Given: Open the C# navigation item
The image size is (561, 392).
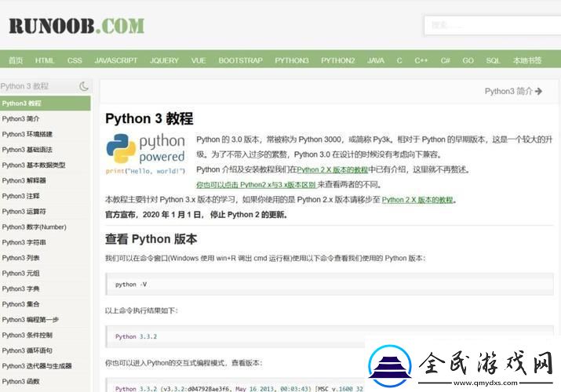Looking at the screenshot, I should (x=446, y=60).
